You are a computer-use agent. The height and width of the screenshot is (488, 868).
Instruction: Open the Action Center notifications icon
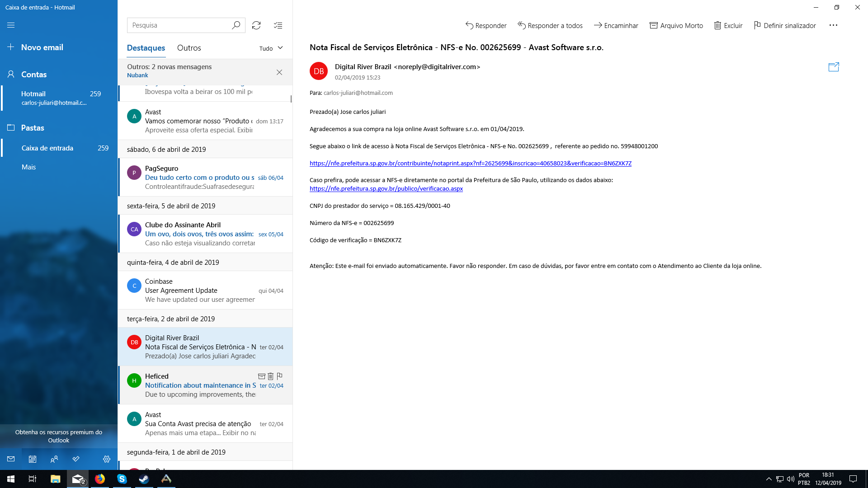853,479
